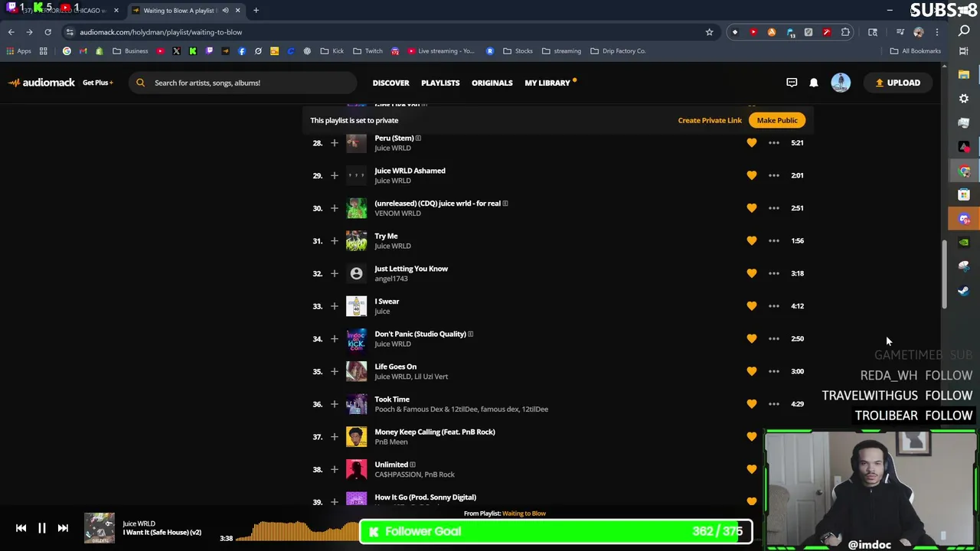This screenshot has height=551, width=980.
Task: Open messages chat icon in header
Action: 792,83
